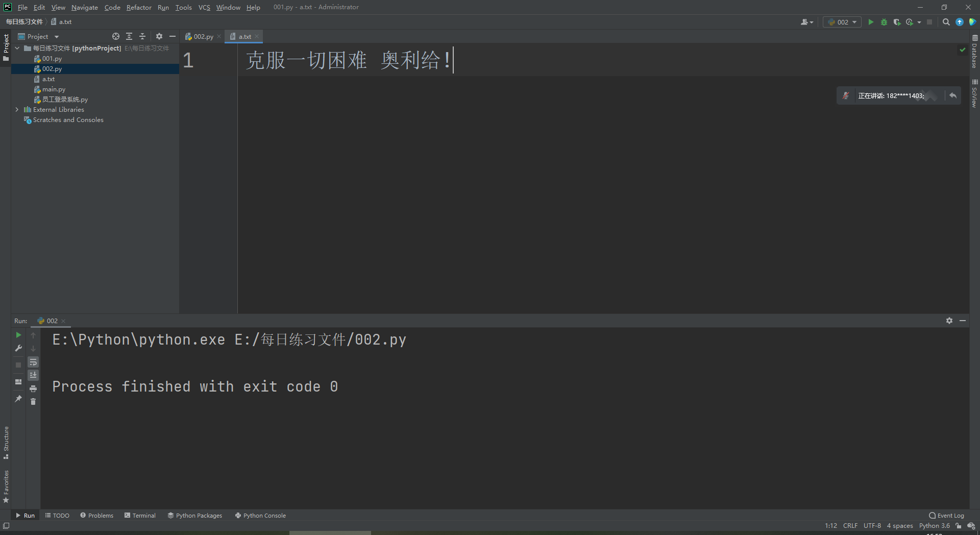Open the Python Console tool window
Viewport: 980px width, 535px height.
[x=260, y=516]
